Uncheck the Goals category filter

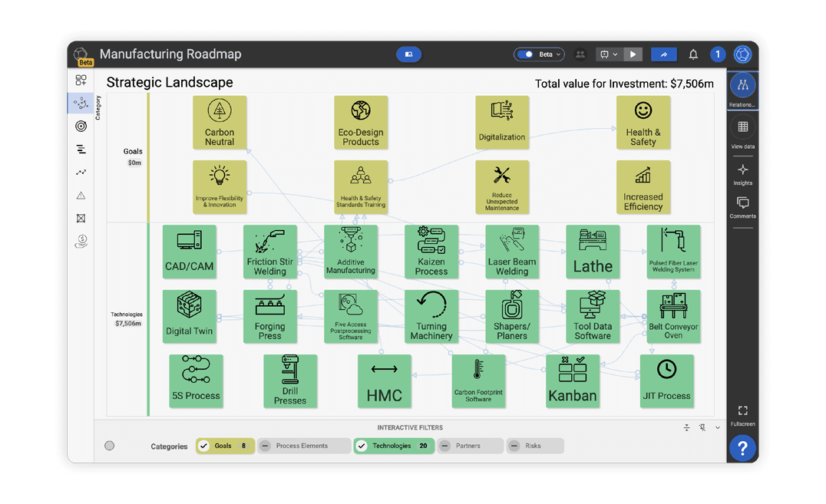203,445
